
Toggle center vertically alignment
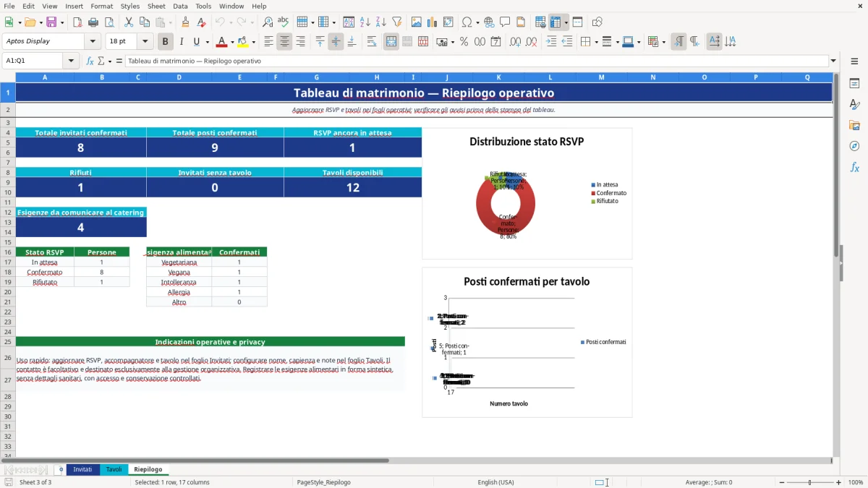tap(336, 42)
